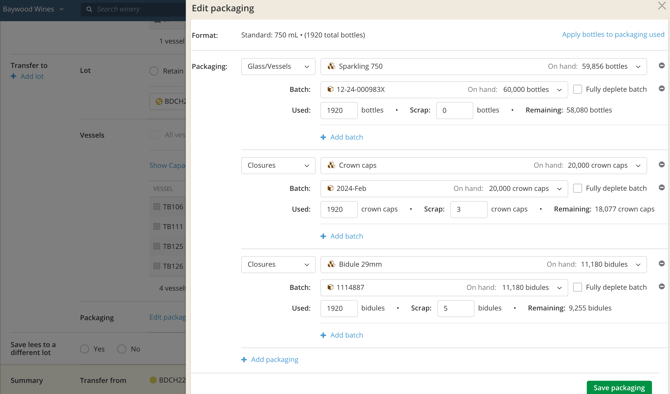Click the Scrap bidules input field
This screenshot has width=670, height=394.
click(455, 309)
